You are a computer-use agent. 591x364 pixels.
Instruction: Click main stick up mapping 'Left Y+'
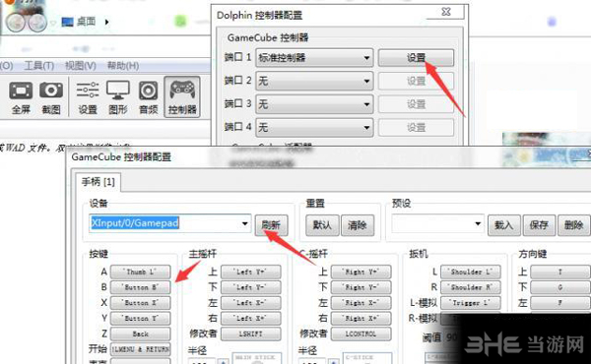pyautogui.click(x=250, y=272)
